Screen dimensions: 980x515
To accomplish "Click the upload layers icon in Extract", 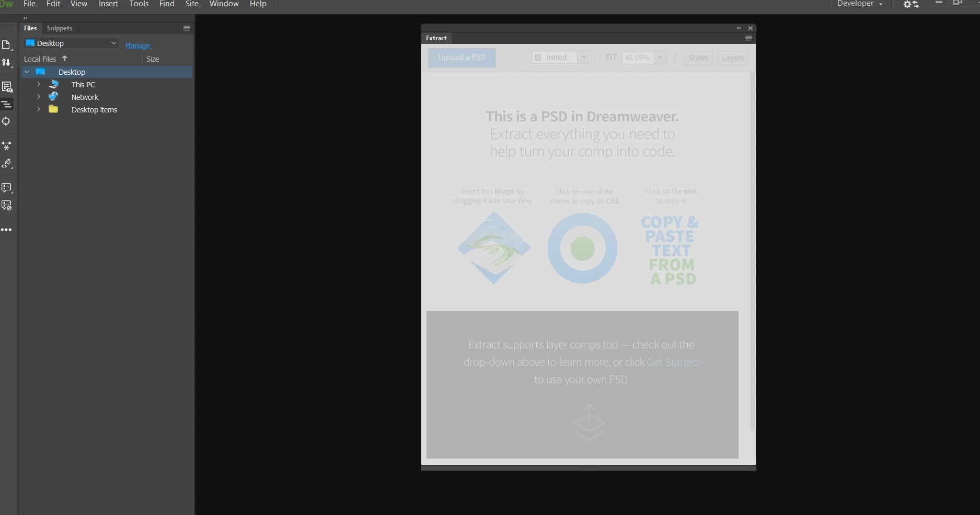I will (589, 422).
